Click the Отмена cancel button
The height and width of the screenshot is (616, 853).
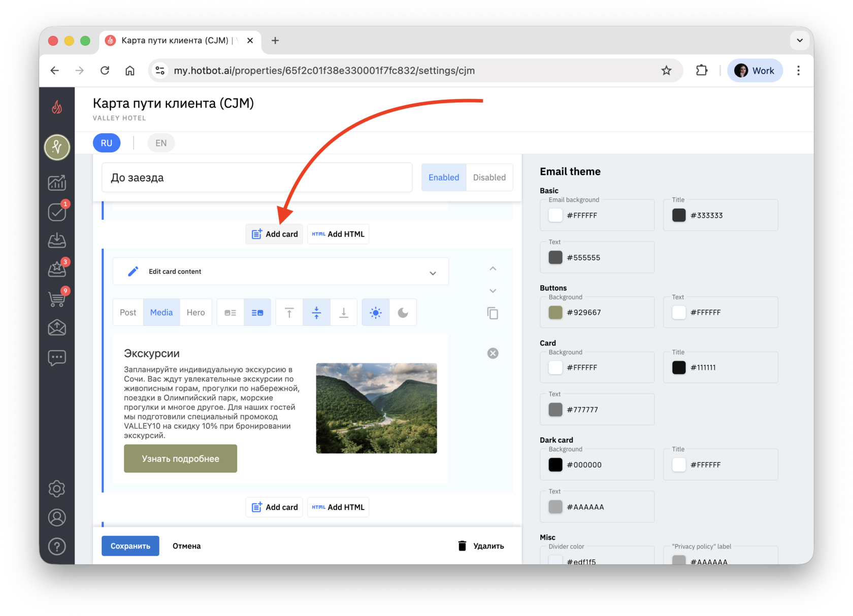pos(187,546)
